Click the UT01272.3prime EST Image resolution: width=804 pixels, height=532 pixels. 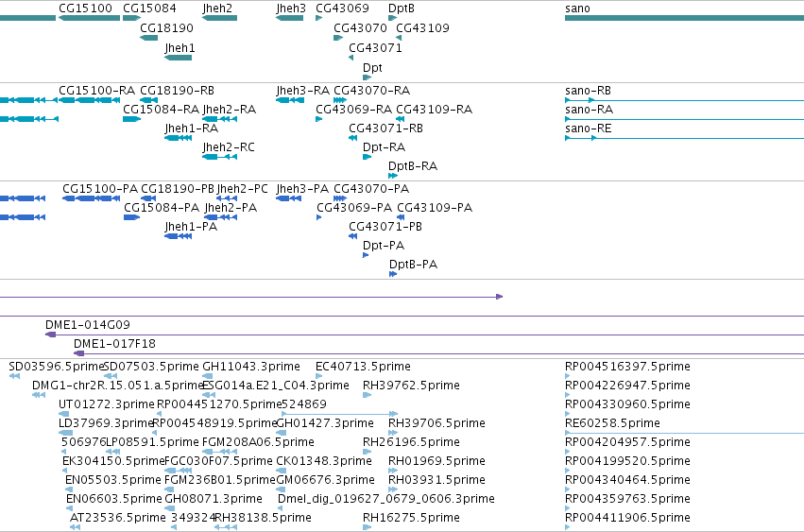point(63,415)
